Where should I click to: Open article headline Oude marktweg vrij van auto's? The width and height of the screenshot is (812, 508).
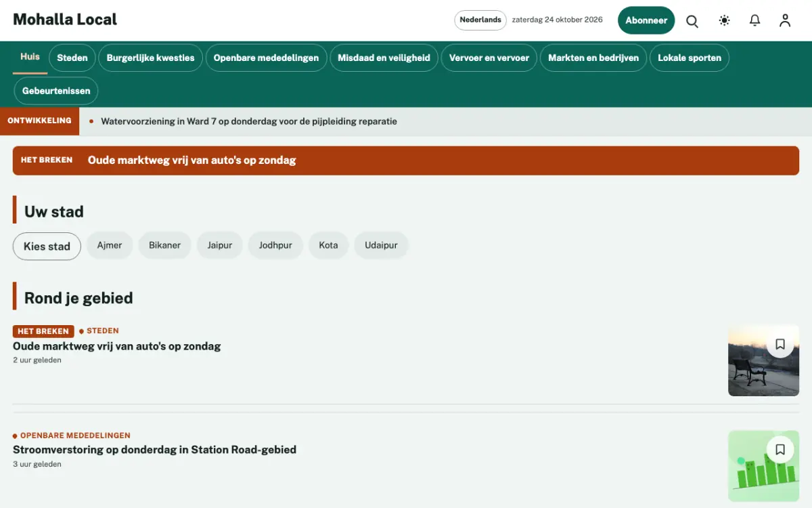117,346
